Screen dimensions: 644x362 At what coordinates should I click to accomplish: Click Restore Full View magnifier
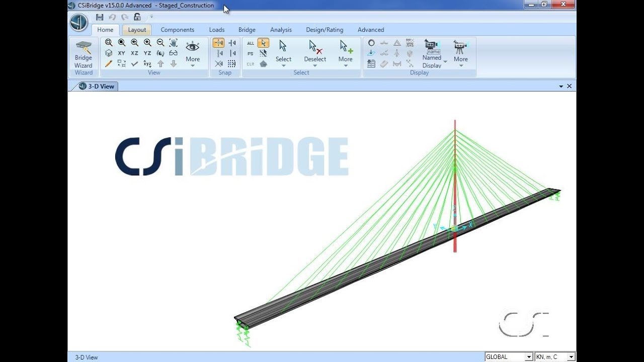click(x=122, y=43)
